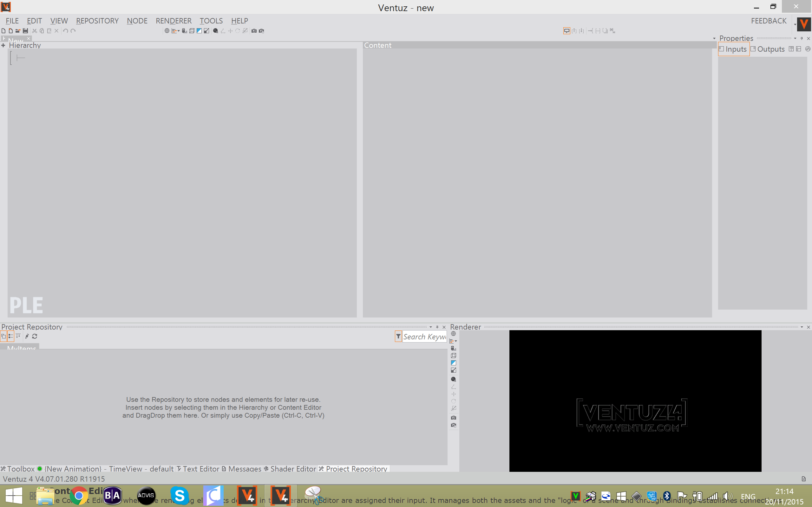The width and height of the screenshot is (812, 507).
Task: Click the camera snapshot toolbar icon
Action: [254, 31]
